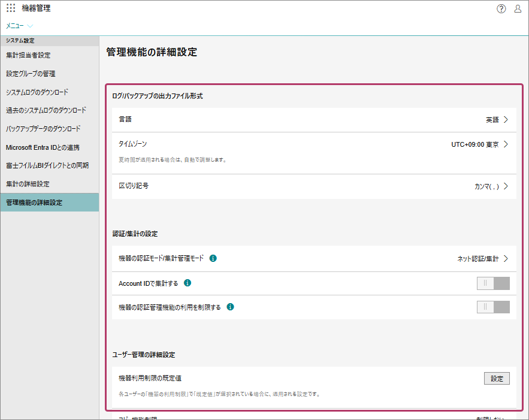Open Microsoft Entra IDとの連携 settings
Screen dimensions: 529x420
pos(43,147)
